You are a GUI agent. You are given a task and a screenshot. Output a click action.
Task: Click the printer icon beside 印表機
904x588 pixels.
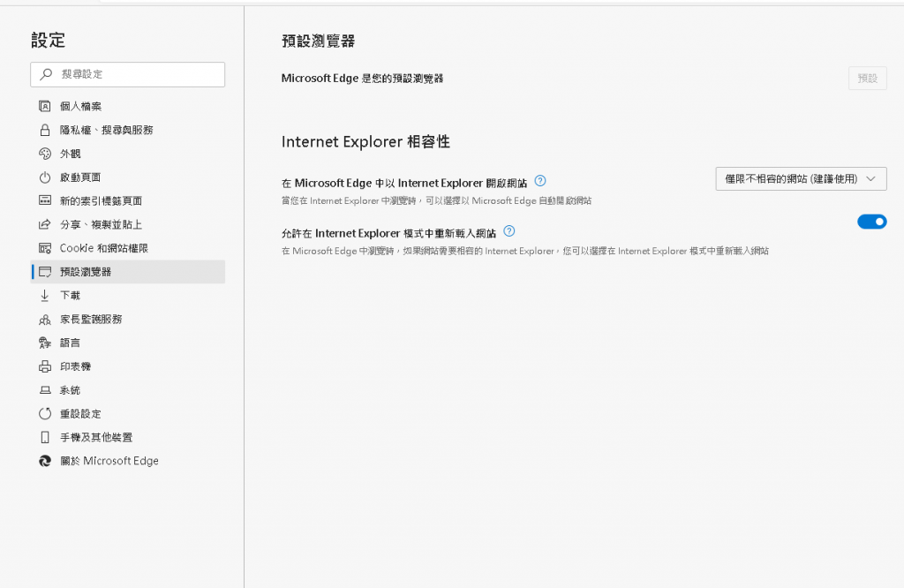coord(44,366)
